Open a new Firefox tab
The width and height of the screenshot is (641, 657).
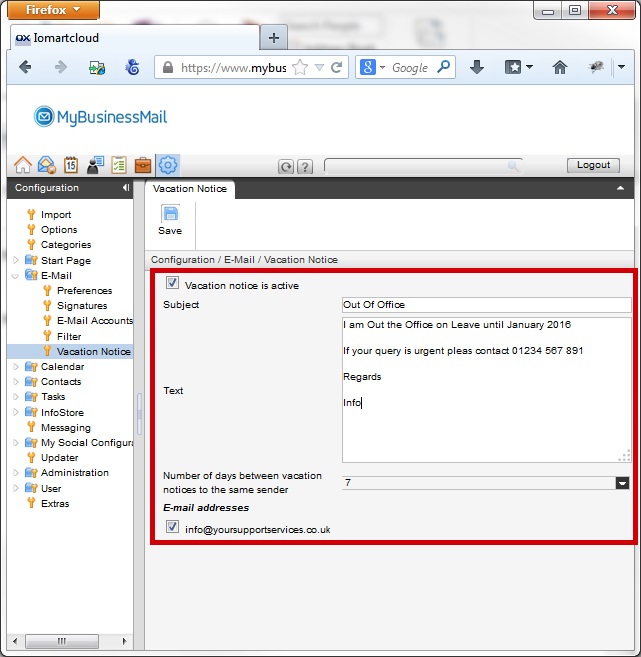click(x=273, y=38)
